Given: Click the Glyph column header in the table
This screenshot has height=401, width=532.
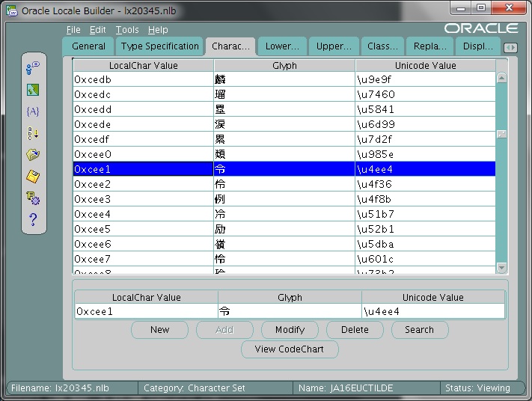Looking at the screenshot, I should [284, 66].
